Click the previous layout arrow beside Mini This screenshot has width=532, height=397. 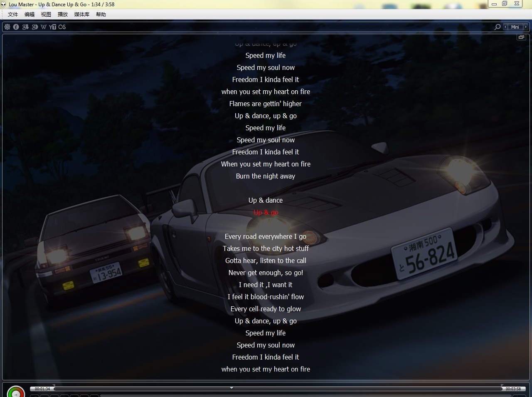pyautogui.click(x=505, y=27)
